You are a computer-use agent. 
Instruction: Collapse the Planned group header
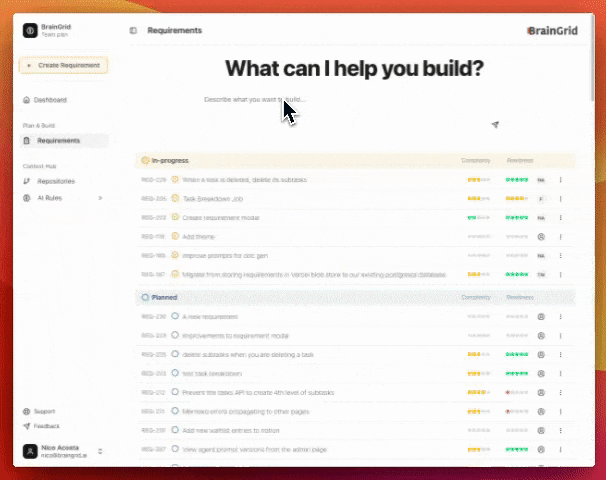(355, 297)
